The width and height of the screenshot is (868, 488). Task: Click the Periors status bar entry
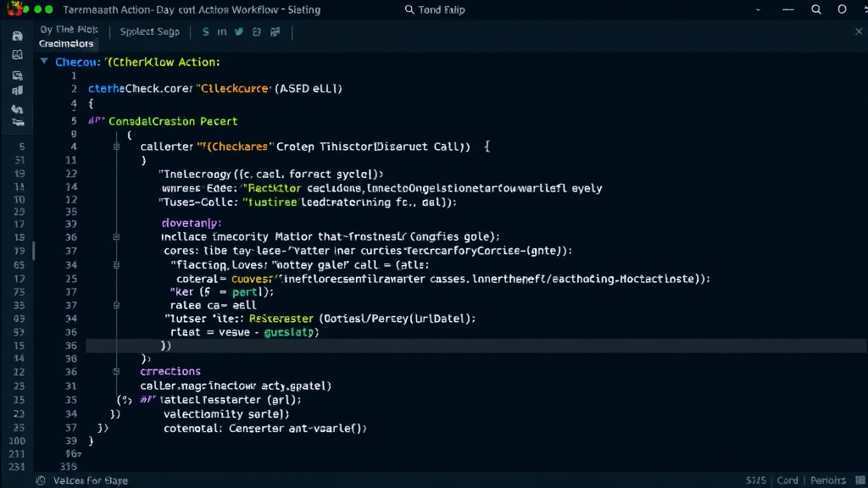pos(827,480)
